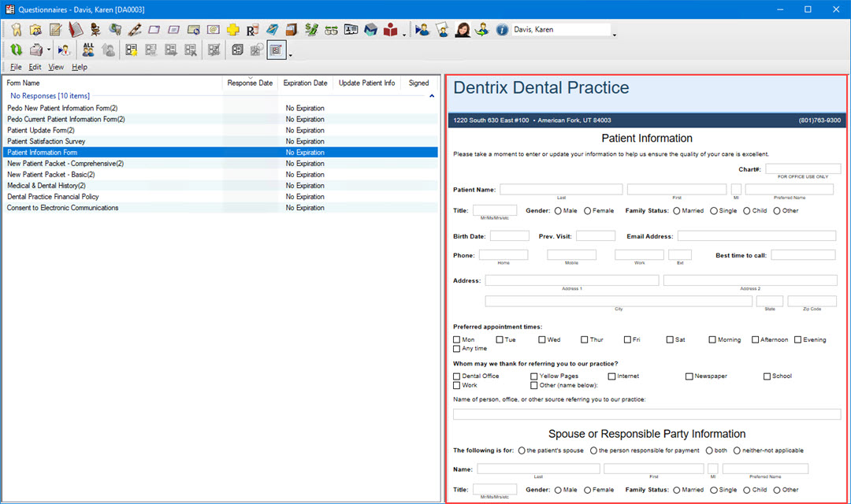Click the patient photo icon
Screen dimensions: 851x504
pos(463,30)
